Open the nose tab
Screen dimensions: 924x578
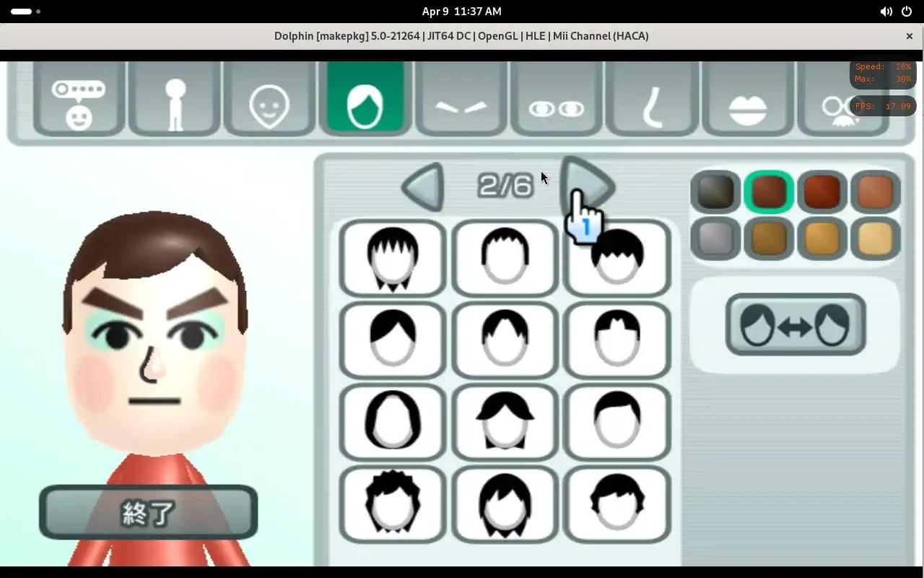(652, 99)
